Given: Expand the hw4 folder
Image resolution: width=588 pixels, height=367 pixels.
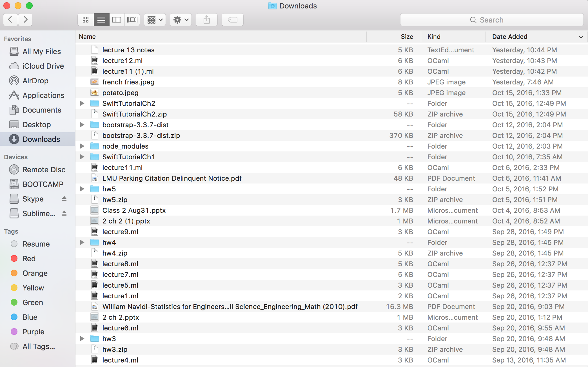Looking at the screenshot, I should pyautogui.click(x=82, y=242).
